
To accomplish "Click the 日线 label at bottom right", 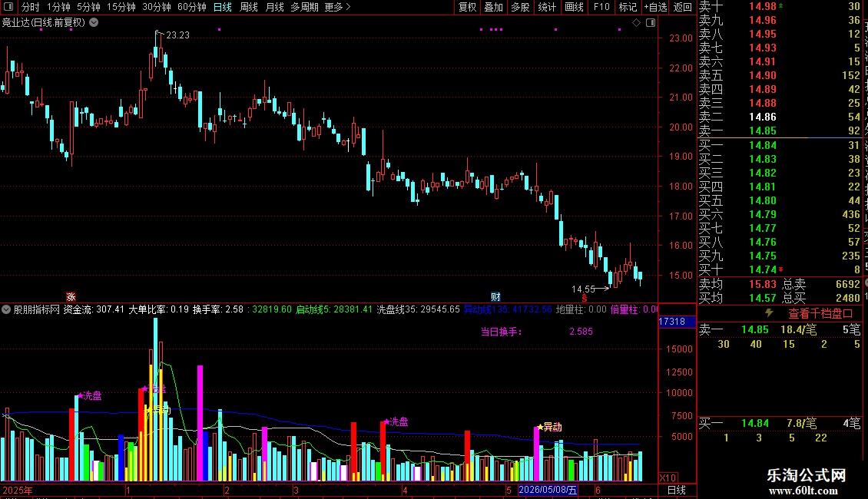I will [677, 490].
